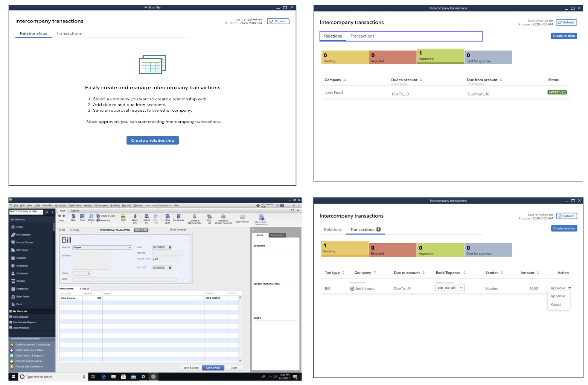
Task: Open the Relationships tab in the Multi entity window
Action: [x=34, y=33]
